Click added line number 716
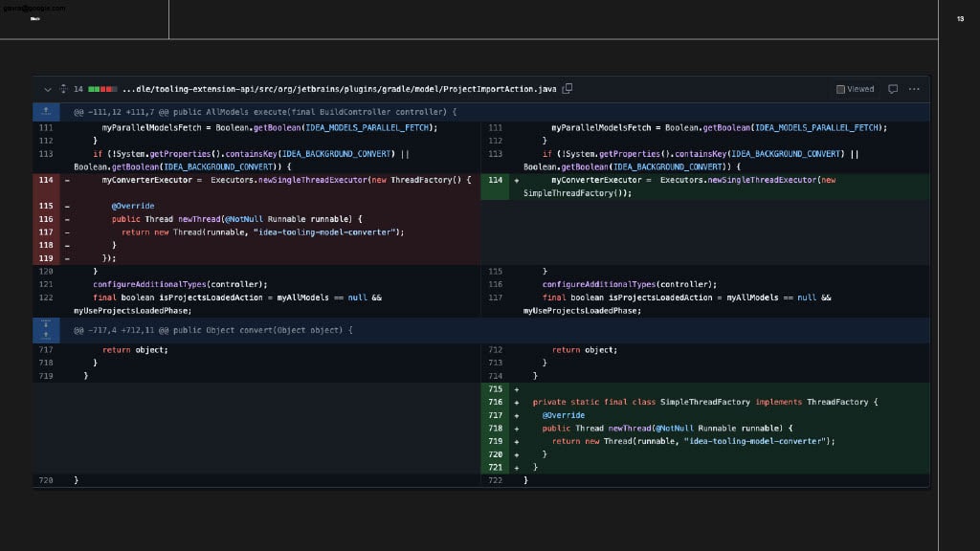The image size is (980, 551). pyautogui.click(x=495, y=403)
